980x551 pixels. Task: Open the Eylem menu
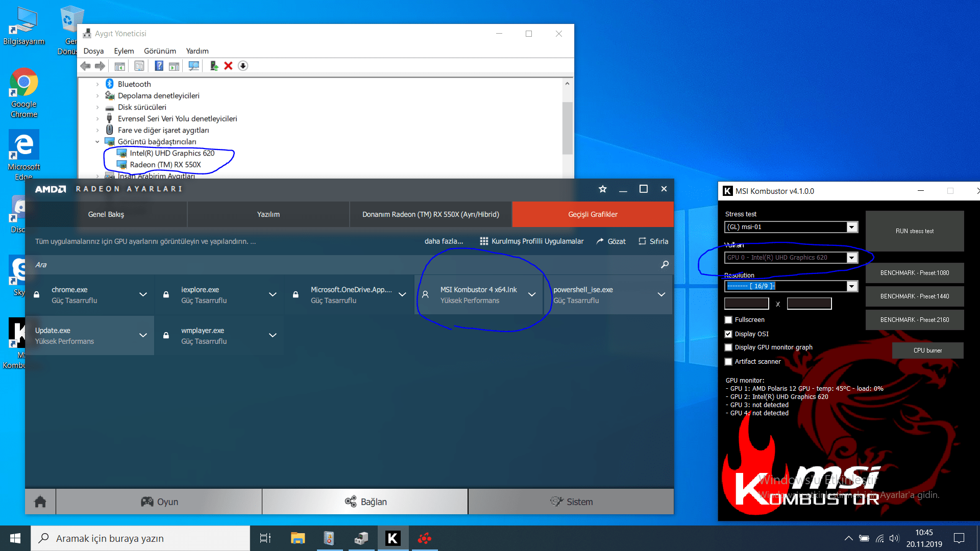(x=124, y=51)
